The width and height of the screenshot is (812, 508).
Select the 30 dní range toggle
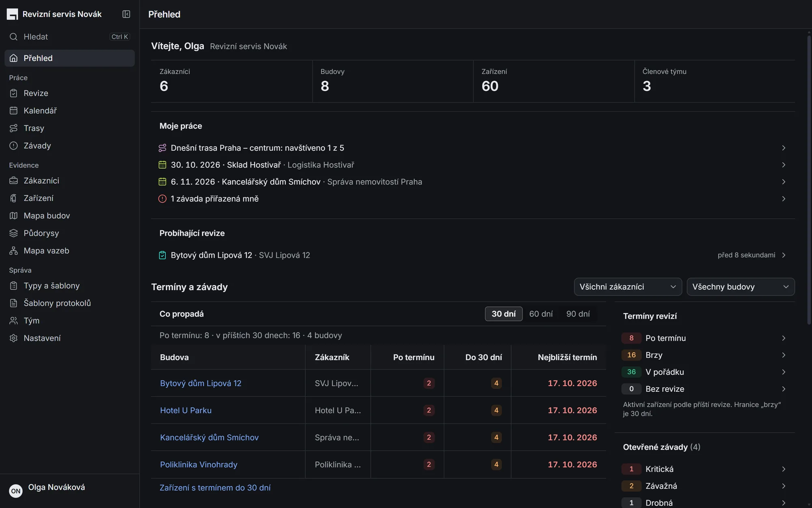pyautogui.click(x=503, y=314)
